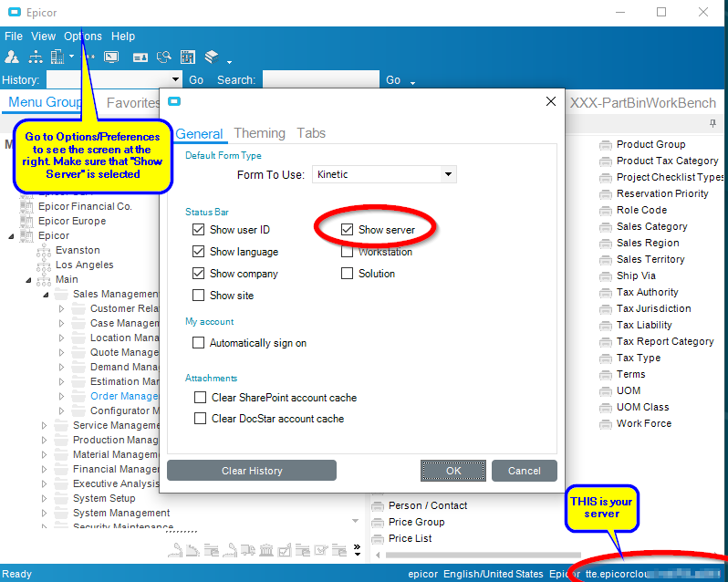This screenshot has width=728, height=582.
Task: Open the company icon dropdown arrow
Action: tap(71, 57)
